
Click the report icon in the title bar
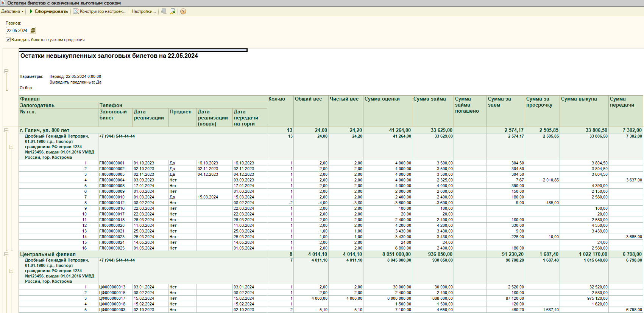pos(3,3)
